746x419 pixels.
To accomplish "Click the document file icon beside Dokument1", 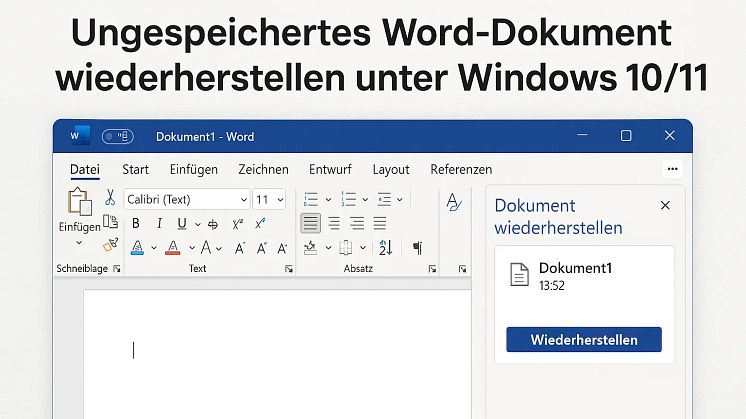I will (519, 274).
